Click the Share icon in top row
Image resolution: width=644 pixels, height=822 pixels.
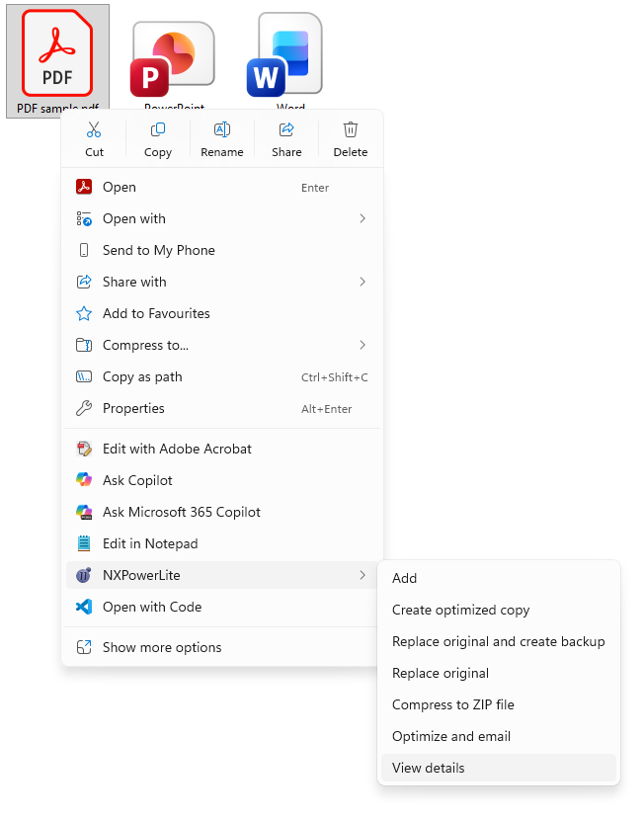(286, 129)
